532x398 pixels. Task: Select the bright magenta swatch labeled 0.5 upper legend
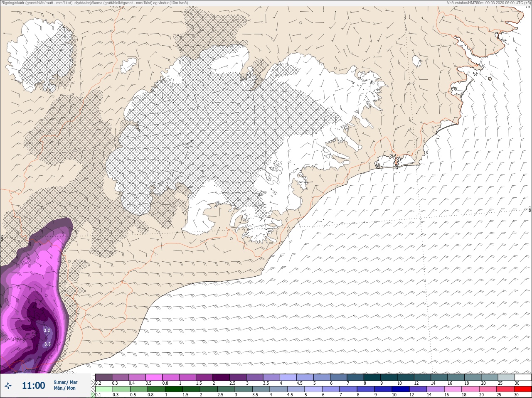coord(154,377)
